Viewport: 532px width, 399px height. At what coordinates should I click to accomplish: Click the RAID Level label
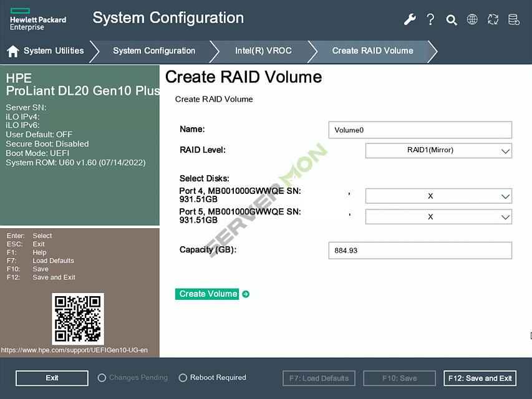pos(203,150)
